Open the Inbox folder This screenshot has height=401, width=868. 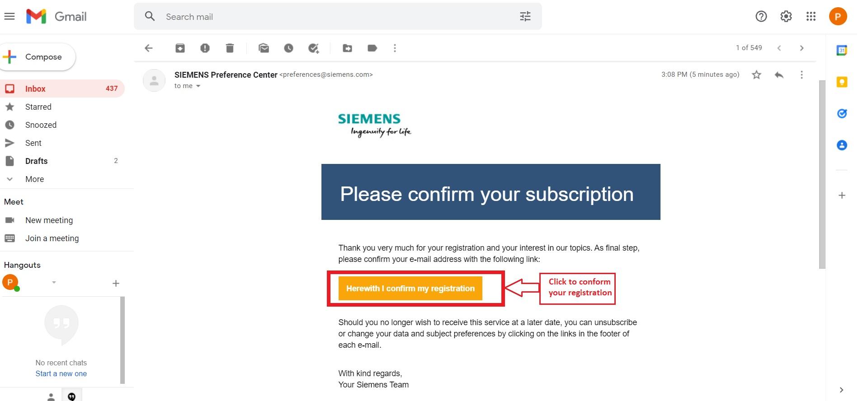(35, 89)
